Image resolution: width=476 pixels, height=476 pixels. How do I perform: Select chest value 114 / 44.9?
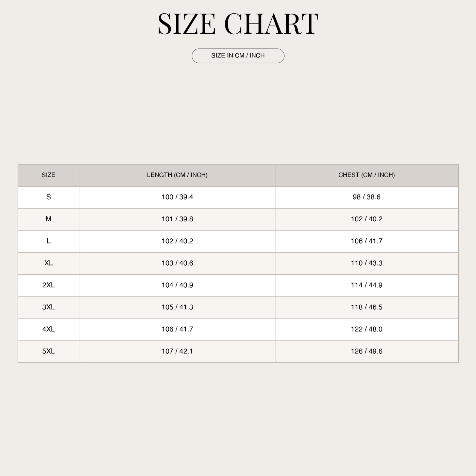(x=367, y=285)
